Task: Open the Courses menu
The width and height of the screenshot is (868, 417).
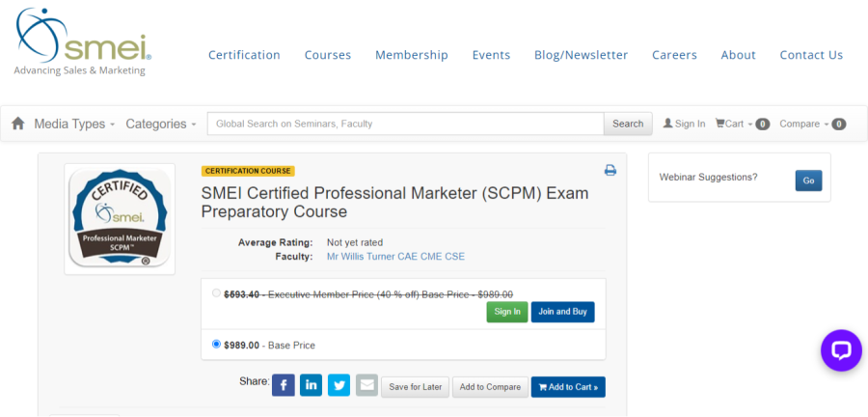Action: coord(328,55)
